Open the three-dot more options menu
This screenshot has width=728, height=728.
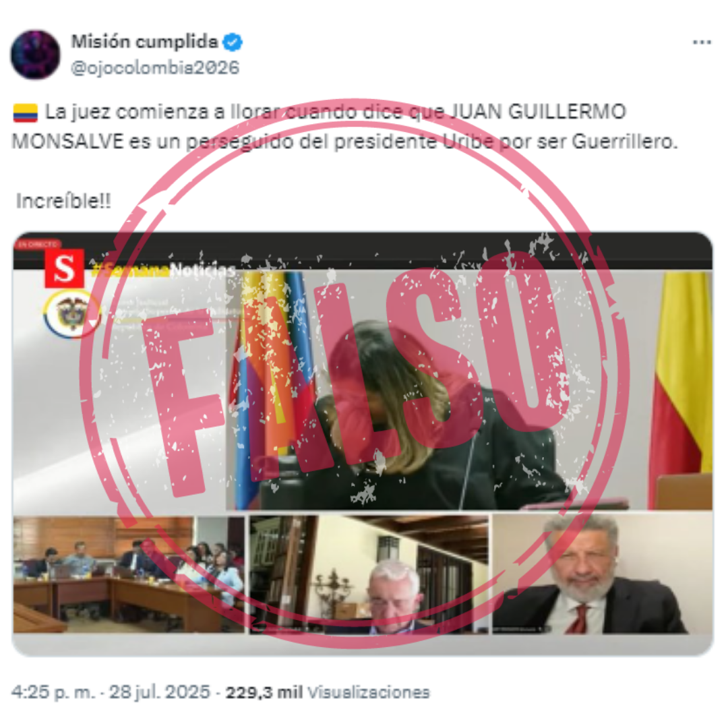702,42
